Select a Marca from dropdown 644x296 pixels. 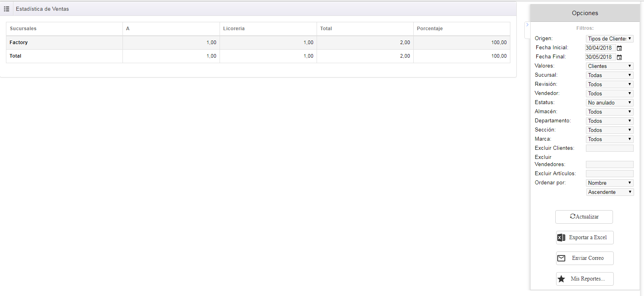coord(609,139)
